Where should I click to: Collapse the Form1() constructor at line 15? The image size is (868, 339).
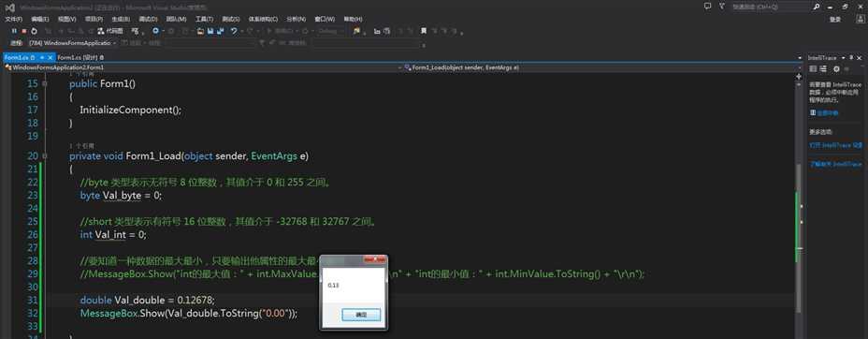pos(45,83)
